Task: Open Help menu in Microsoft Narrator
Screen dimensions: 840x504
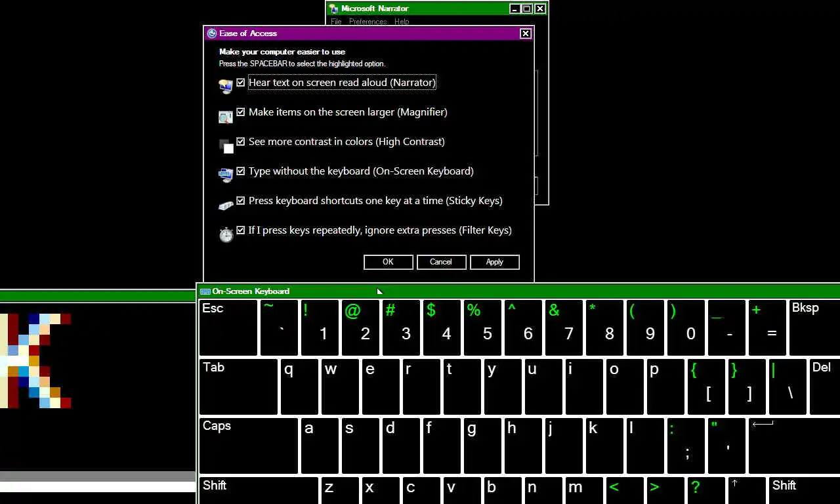Action: (x=402, y=22)
